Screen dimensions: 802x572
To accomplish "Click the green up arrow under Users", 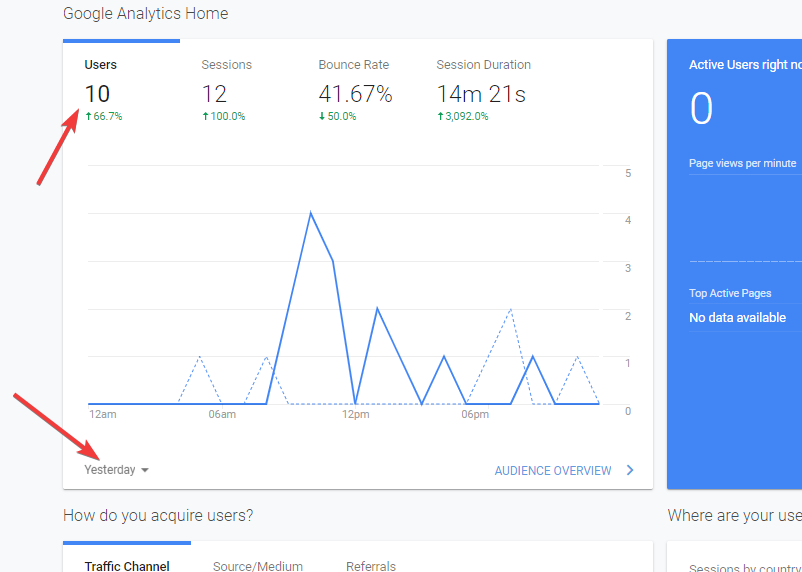I will coord(88,117).
